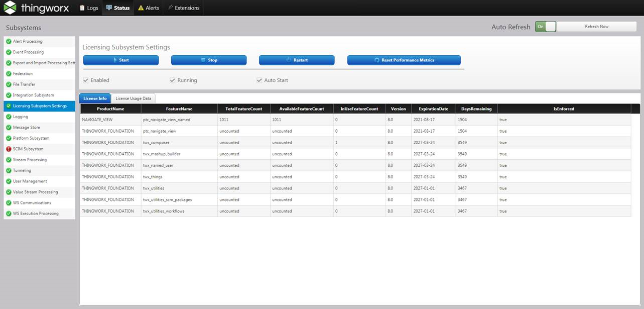644x309 pixels.
Task: Sort by ProductName column header
Action: pyautogui.click(x=110, y=109)
